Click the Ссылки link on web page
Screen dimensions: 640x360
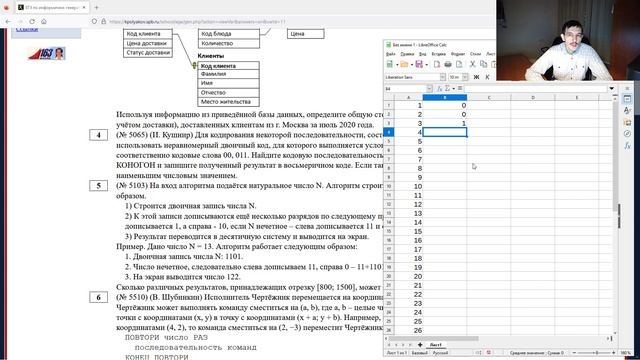(27, 29)
